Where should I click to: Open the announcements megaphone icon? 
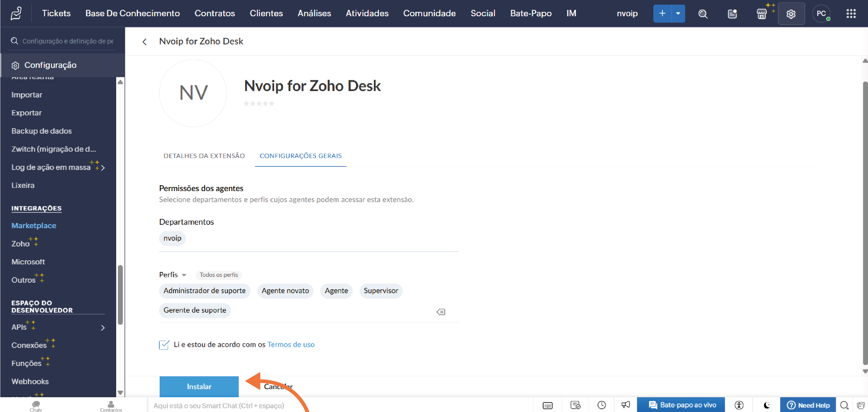click(626, 404)
